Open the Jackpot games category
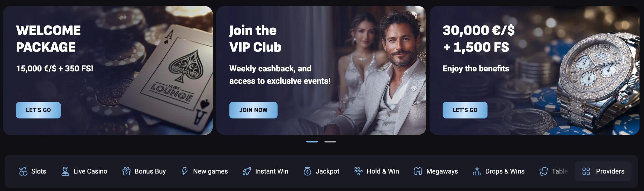The height and width of the screenshot is (191, 644). (x=321, y=171)
